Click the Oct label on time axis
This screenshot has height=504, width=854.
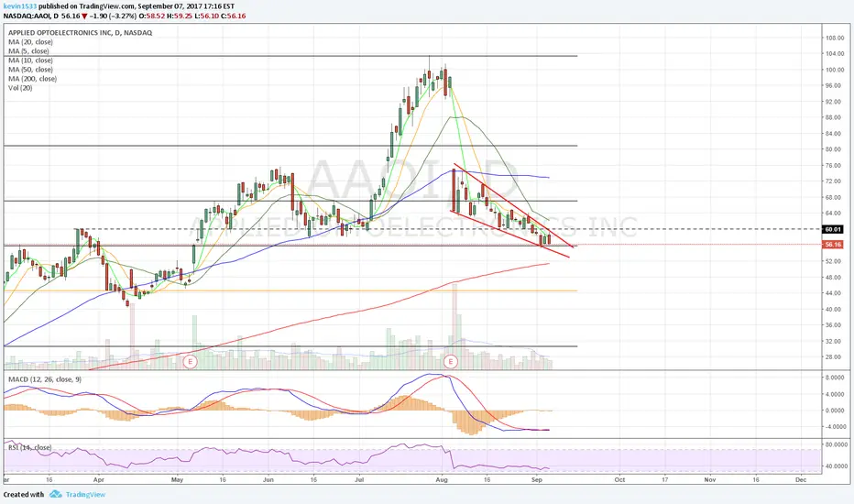click(619, 480)
